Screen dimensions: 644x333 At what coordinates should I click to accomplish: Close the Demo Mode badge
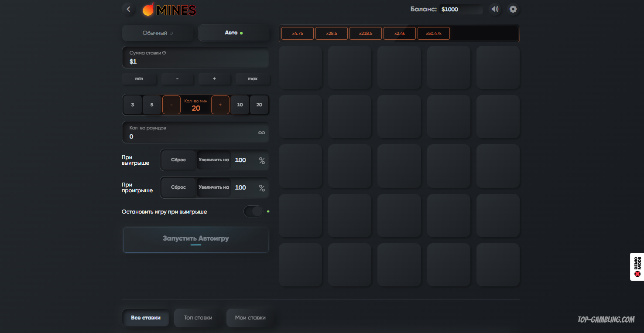[x=637, y=274]
